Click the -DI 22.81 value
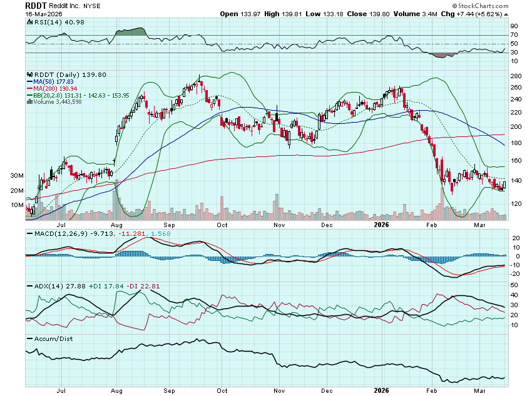This screenshot has width=532, height=396. [143, 286]
